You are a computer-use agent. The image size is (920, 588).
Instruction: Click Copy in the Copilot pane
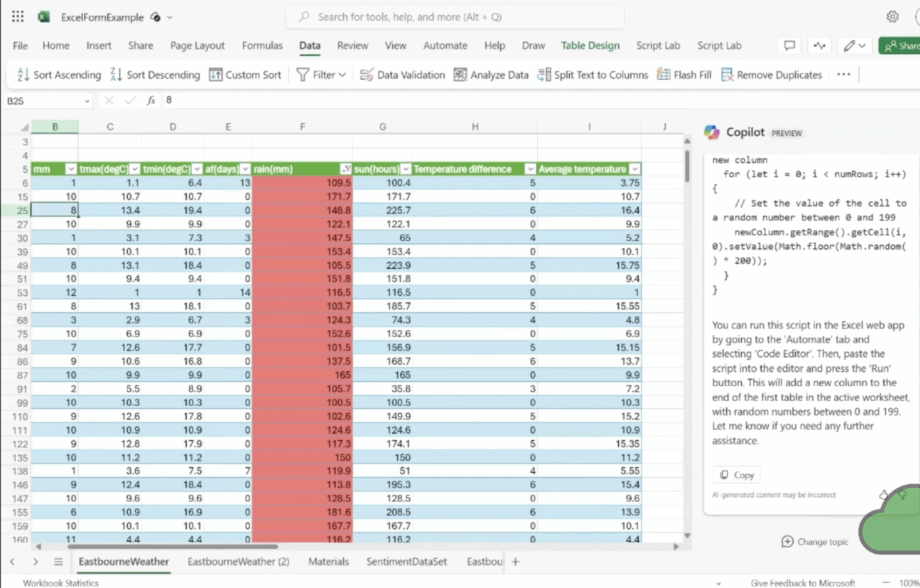coord(735,474)
